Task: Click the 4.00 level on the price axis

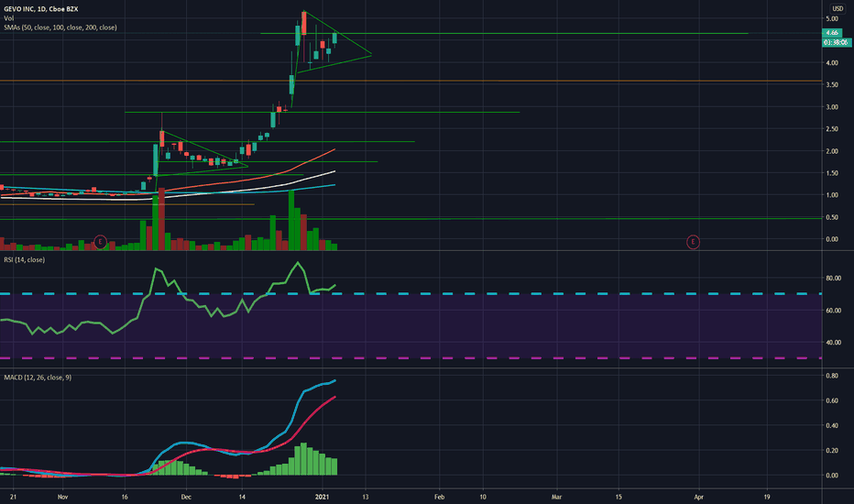Action: point(832,62)
